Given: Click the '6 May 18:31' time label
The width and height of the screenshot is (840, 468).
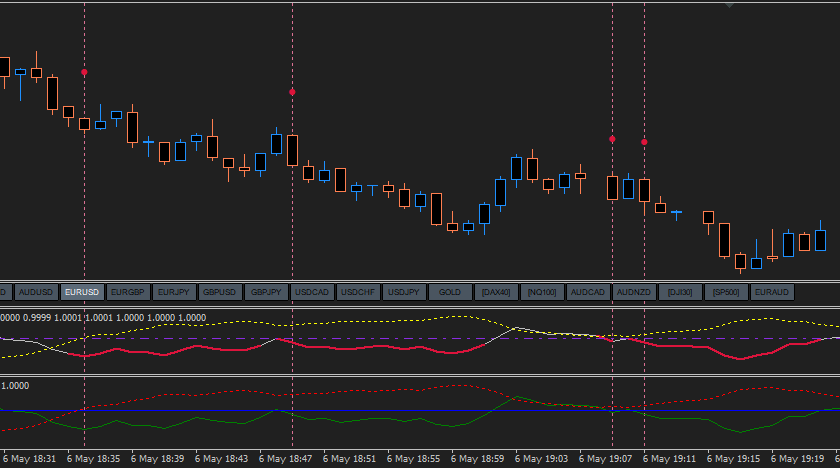Looking at the screenshot, I should coord(29,459).
